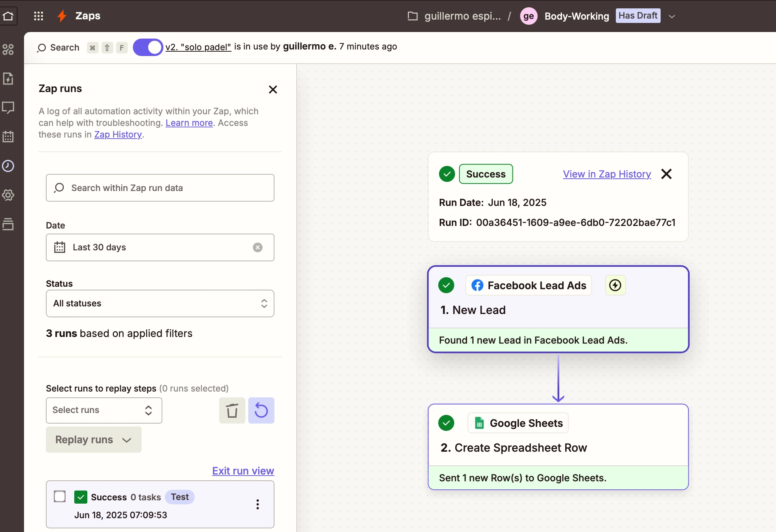Image resolution: width=776 pixels, height=532 pixels.
Task: Open the Zap runs clock icon
Action: click(8, 166)
